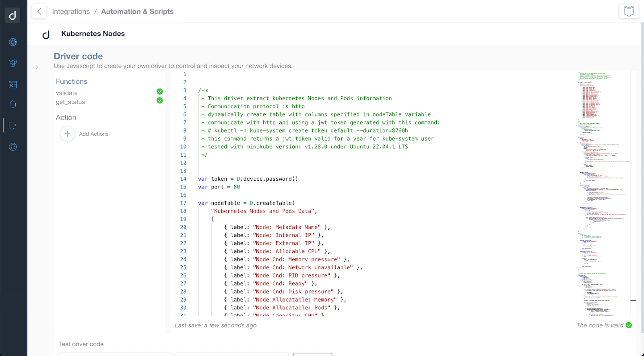Image resolution: width=644 pixels, height=356 pixels.
Task: Go back with the left chevron button
Action: pos(39,11)
